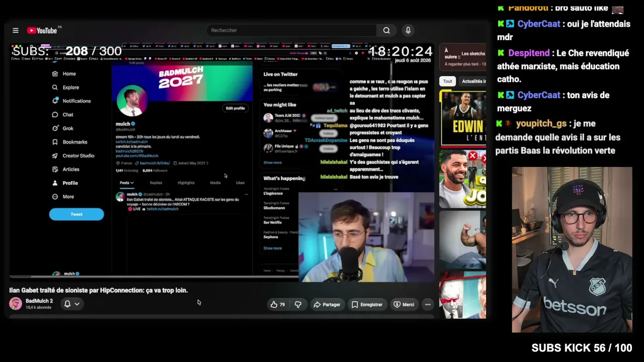Click the Partager share button
Image resolution: width=644 pixels, height=362 pixels.
[x=327, y=304]
